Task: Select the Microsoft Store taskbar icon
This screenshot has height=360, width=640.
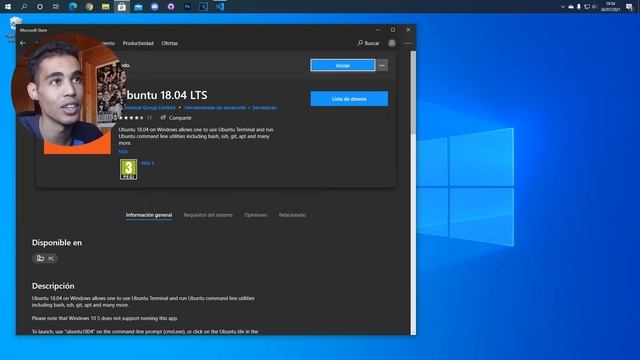Action: (x=122, y=7)
